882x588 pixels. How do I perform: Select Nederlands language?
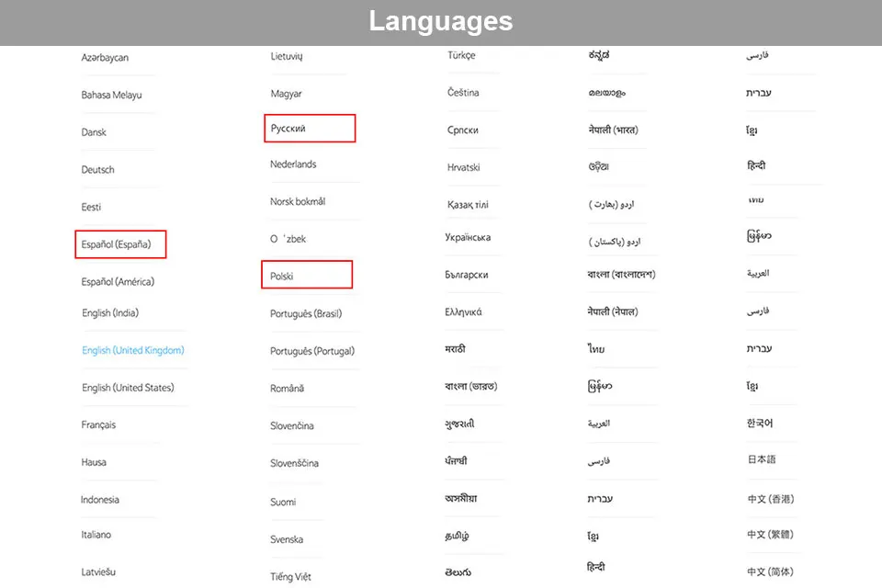pos(293,164)
